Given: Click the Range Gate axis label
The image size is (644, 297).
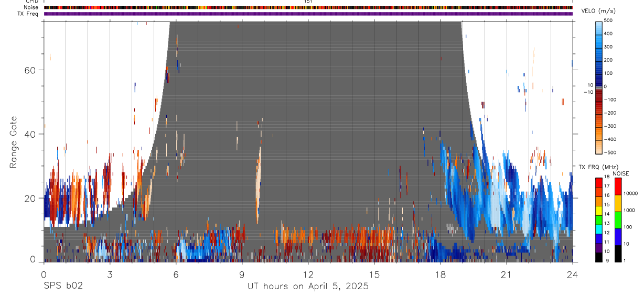Looking at the screenshot, I should pos(13,142).
